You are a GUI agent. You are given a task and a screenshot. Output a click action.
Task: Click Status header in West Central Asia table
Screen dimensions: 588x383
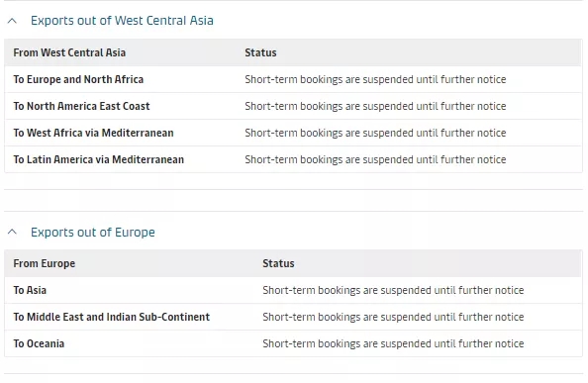coord(260,52)
